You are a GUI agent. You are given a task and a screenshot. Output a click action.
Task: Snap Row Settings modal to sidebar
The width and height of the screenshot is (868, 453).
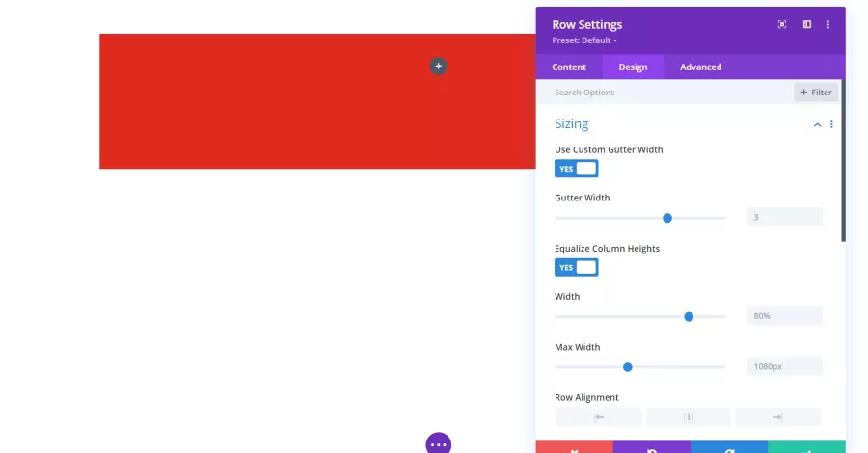[x=807, y=24]
